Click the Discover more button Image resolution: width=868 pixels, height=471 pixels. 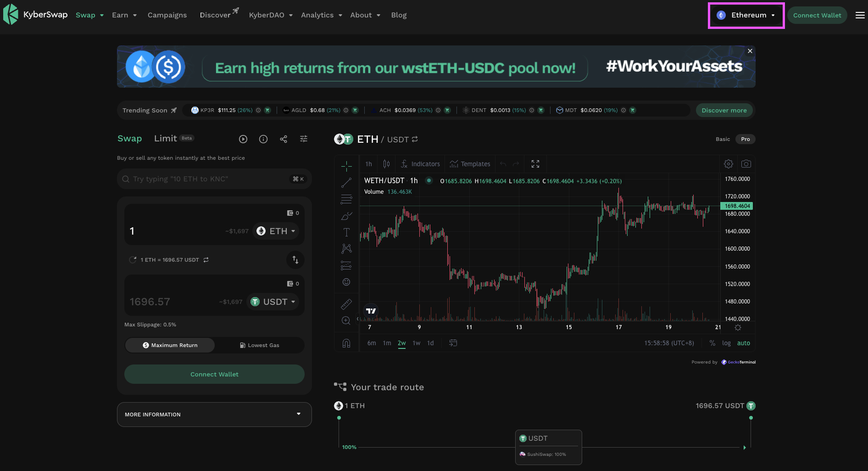coord(724,110)
